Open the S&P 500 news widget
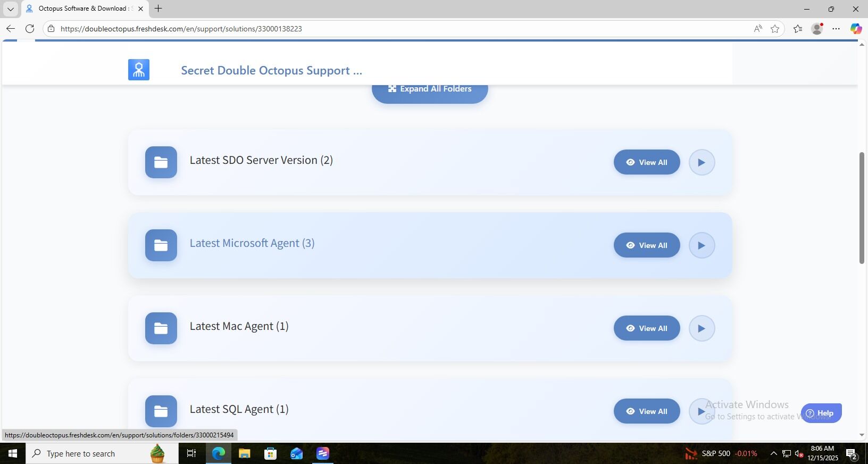 pyautogui.click(x=721, y=453)
